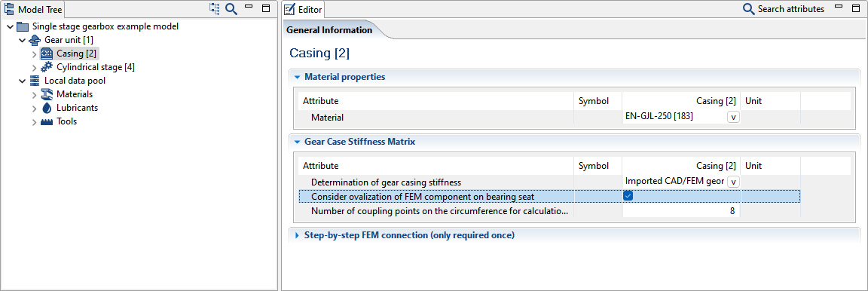Screen dimensions: 868x291
Task: Select Casing [2] in the model tree
Action: coord(76,54)
